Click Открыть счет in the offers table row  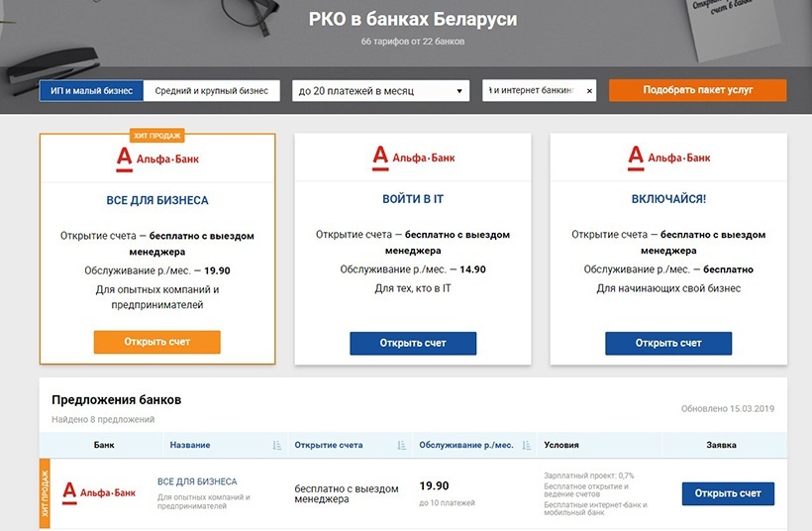tap(728, 493)
